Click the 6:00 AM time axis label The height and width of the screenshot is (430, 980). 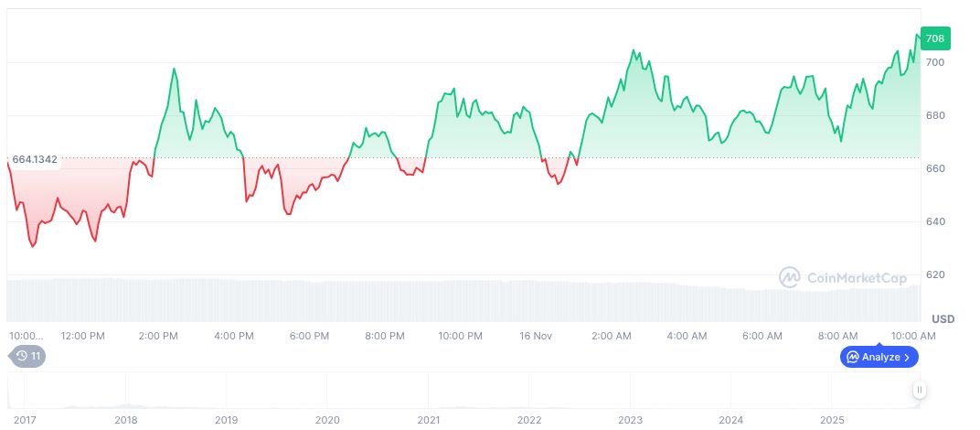coord(762,336)
